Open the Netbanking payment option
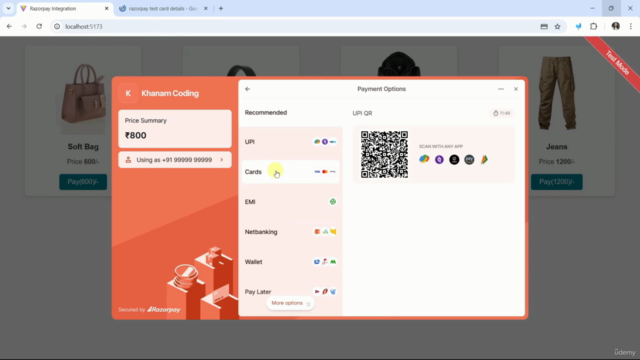The height and width of the screenshot is (360, 640). click(x=291, y=232)
